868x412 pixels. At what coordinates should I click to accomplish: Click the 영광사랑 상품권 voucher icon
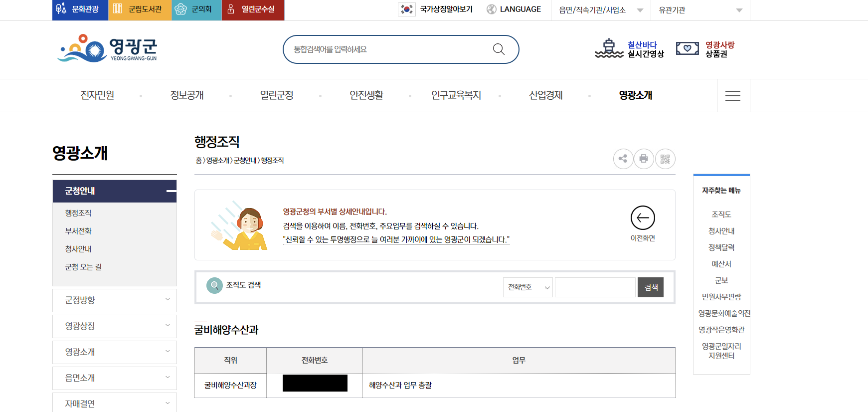687,48
